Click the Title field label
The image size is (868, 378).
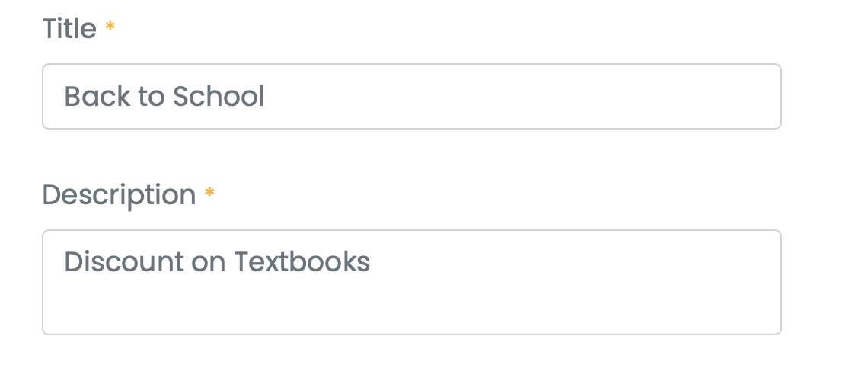[69, 29]
